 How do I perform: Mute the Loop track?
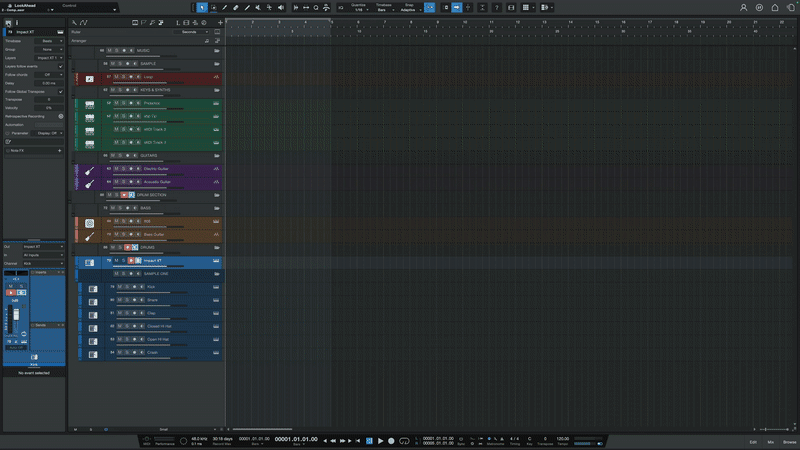click(x=116, y=77)
